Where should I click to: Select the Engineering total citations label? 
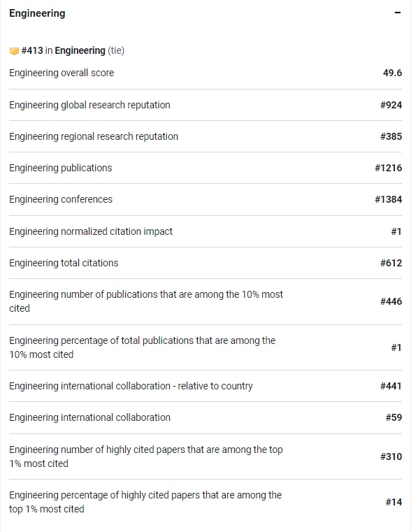[64, 263]
